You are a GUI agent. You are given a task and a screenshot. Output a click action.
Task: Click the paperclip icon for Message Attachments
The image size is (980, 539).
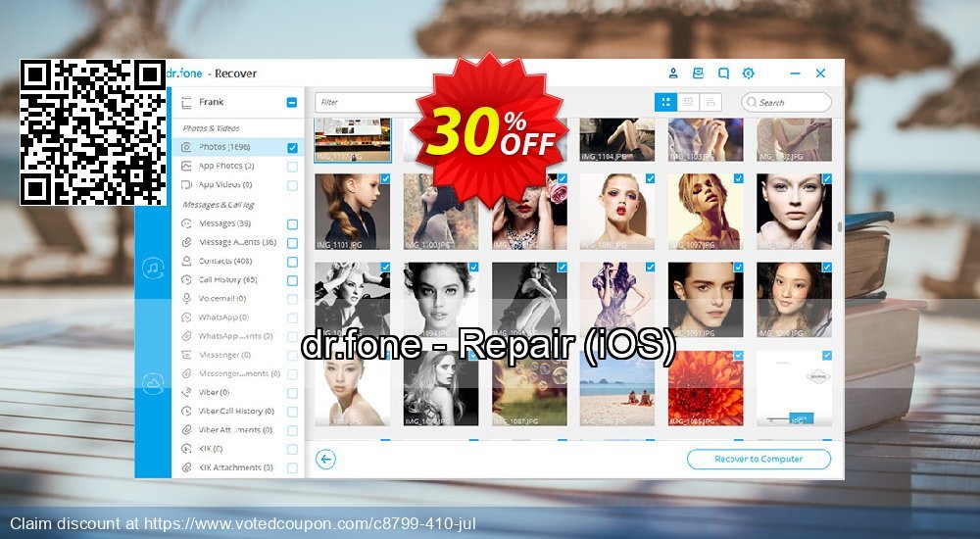pyautogui.click(x=186, y=242)
